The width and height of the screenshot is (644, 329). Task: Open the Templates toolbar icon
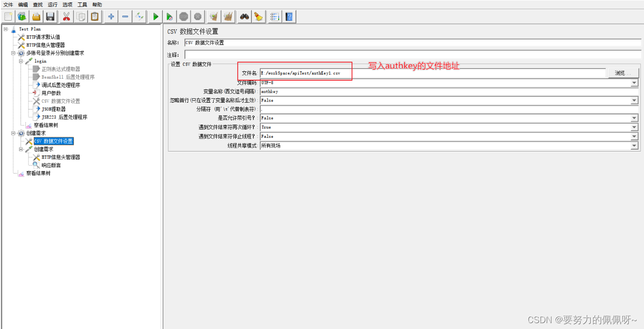22,17
